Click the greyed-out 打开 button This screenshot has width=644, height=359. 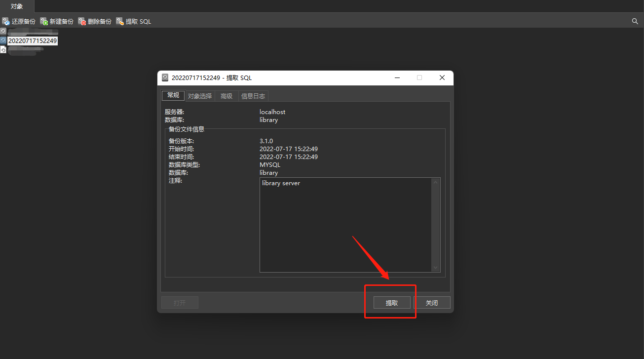tap(180, 303)
